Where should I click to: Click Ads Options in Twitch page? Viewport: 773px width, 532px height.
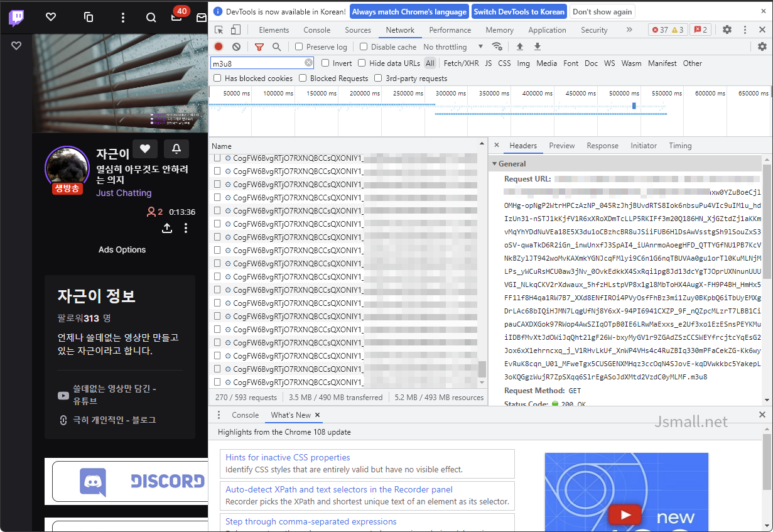[x=122, y=249]
